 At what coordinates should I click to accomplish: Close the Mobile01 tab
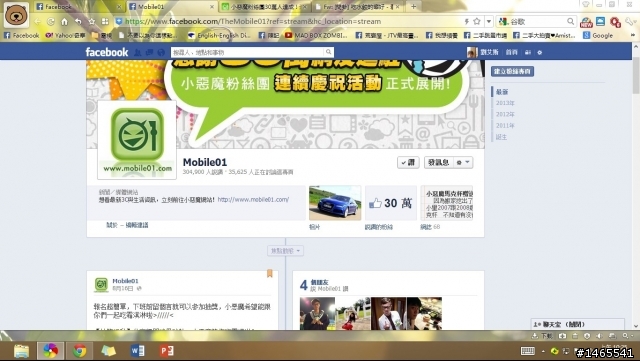pyautogui.click(x=212, y=7)
